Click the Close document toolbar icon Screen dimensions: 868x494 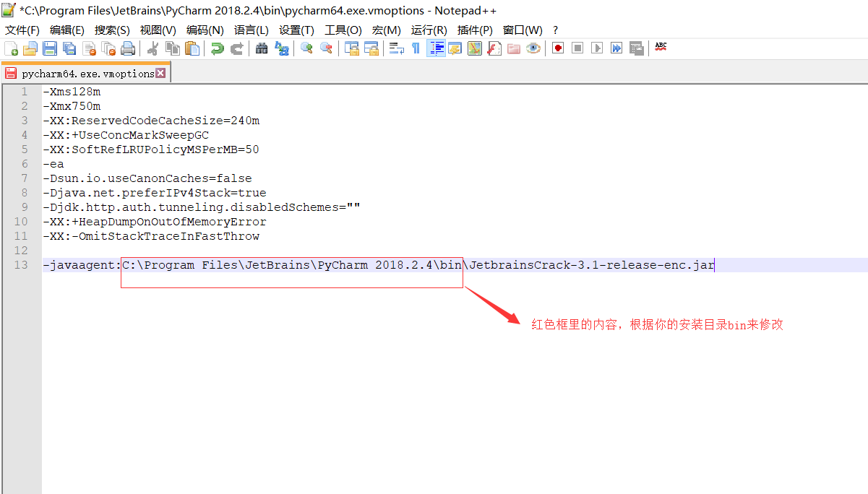89,48
